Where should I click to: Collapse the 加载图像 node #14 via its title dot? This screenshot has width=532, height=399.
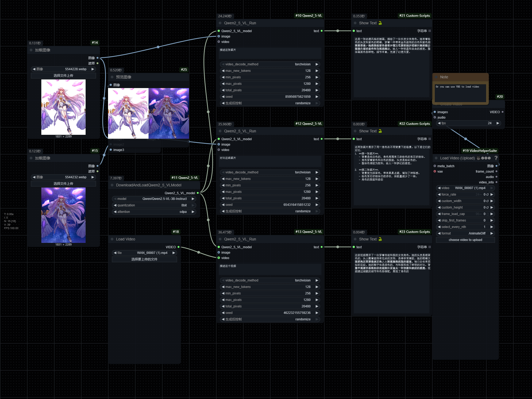31,50
